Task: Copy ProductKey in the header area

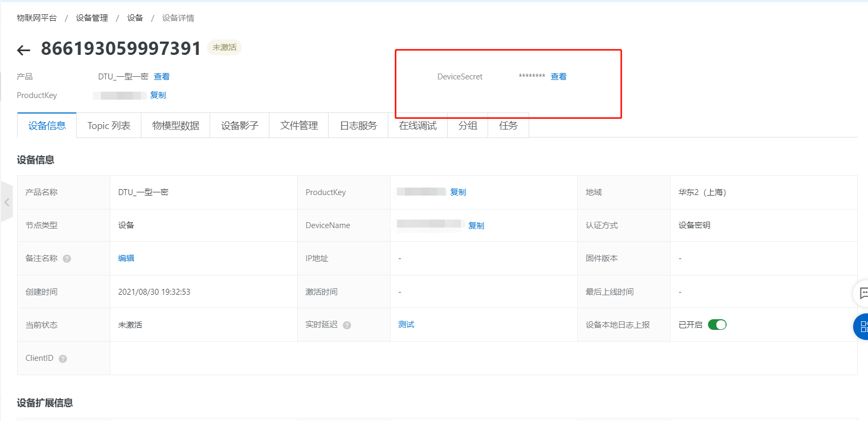Action: coord(158,95)
